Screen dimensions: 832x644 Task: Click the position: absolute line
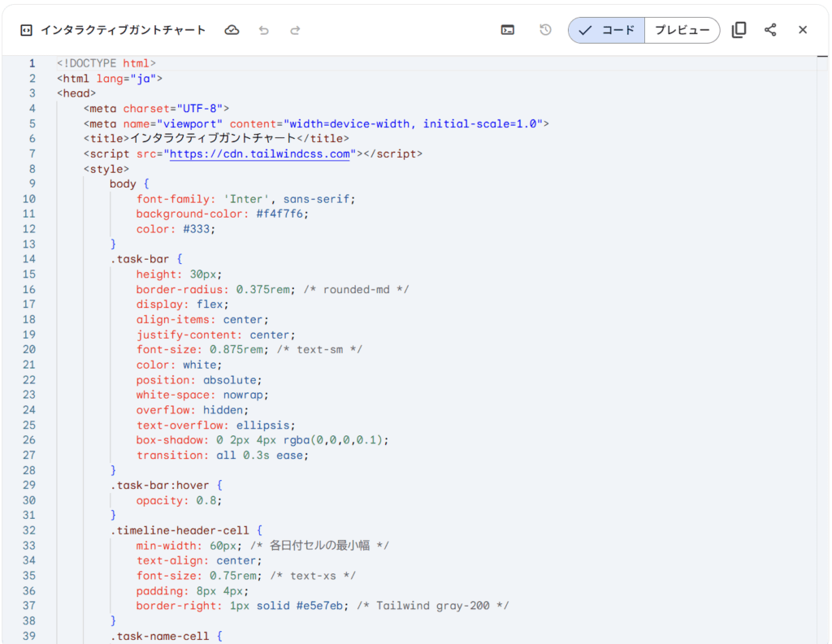click(x=199, y=380)
